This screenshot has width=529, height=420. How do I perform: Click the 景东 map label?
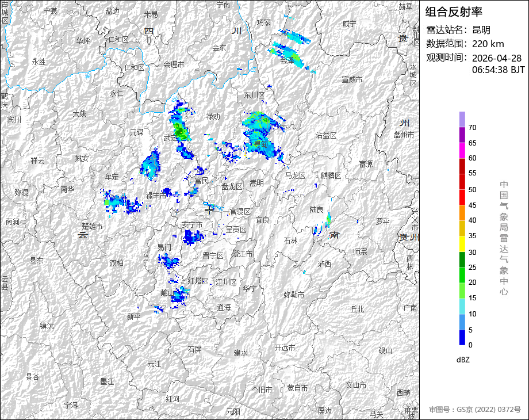click(x=36, y=261)
